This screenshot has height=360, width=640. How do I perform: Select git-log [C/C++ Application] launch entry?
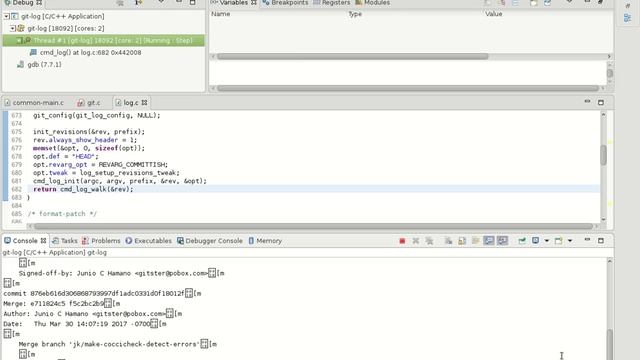coord(62,16)
